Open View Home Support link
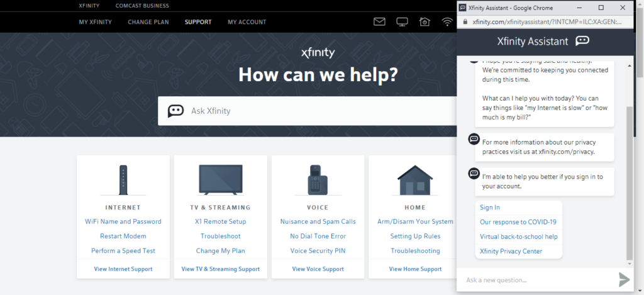The image size is (644, 295). coord(415,269)
